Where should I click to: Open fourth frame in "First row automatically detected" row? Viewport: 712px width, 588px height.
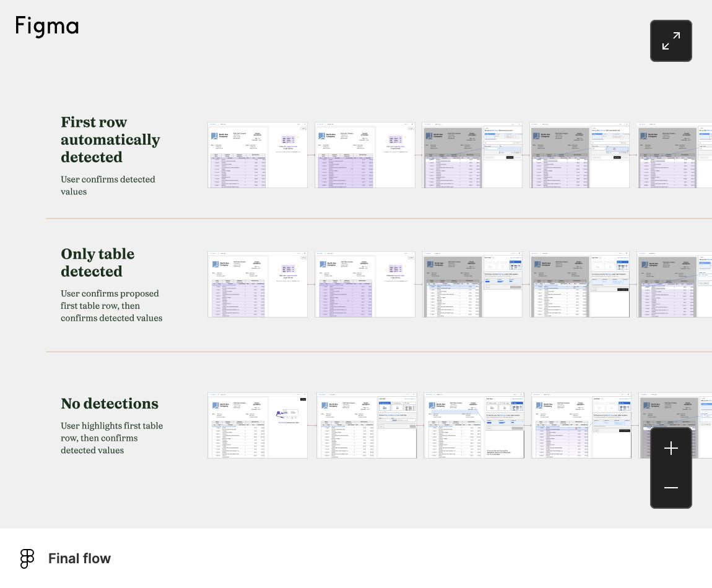(580, 155)
